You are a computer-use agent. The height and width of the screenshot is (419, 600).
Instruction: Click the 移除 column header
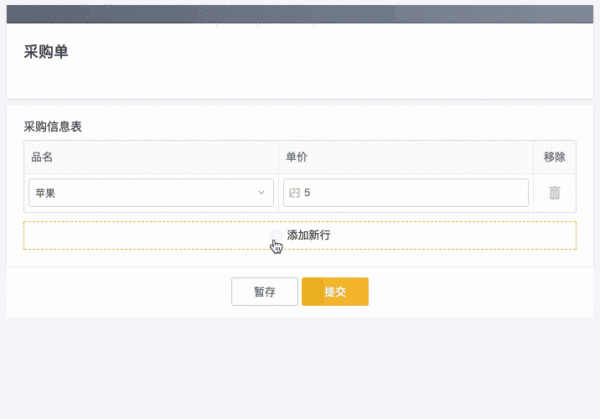pyautogui.click(x=554, y=157)
